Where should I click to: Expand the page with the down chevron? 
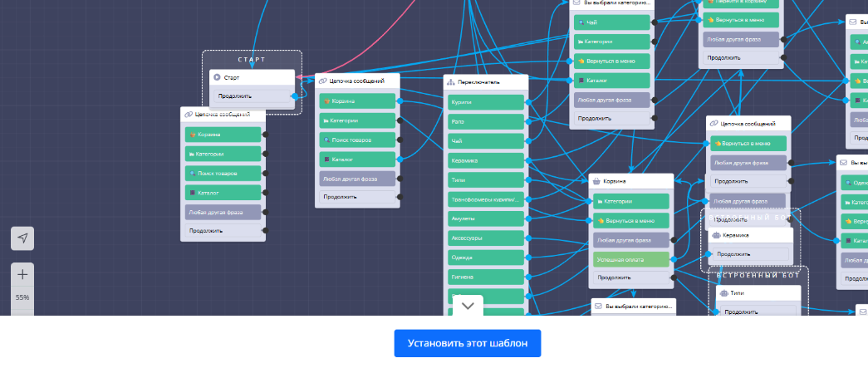coord(468,305)
